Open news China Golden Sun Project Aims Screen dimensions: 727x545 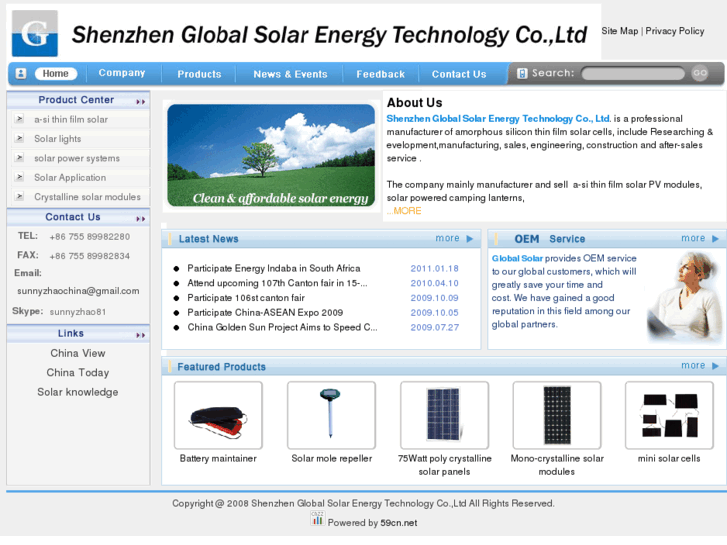282,327
